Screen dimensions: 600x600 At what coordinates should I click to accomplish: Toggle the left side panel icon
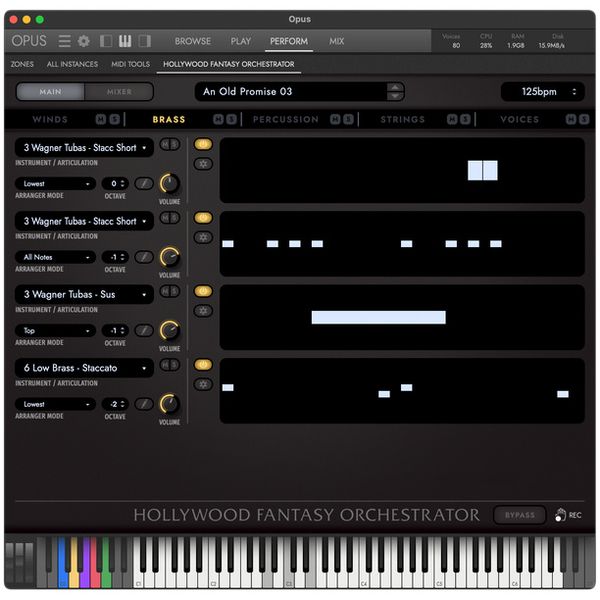click(x=106, y=41)
